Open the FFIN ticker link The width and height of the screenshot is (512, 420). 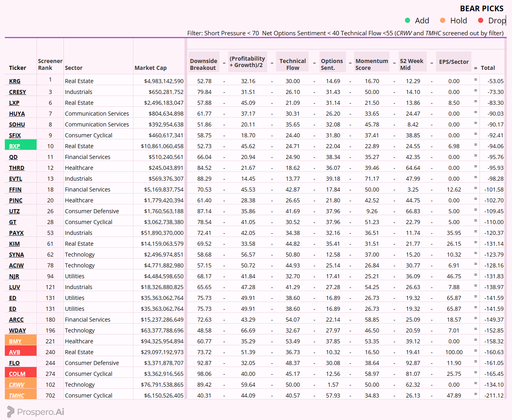click(15, 190)
